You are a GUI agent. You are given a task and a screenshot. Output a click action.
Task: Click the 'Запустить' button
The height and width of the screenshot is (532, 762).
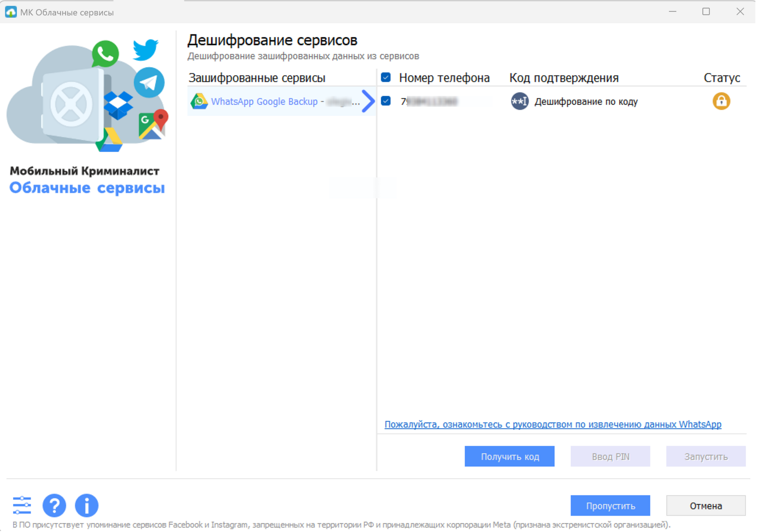(x=706, y=456)
